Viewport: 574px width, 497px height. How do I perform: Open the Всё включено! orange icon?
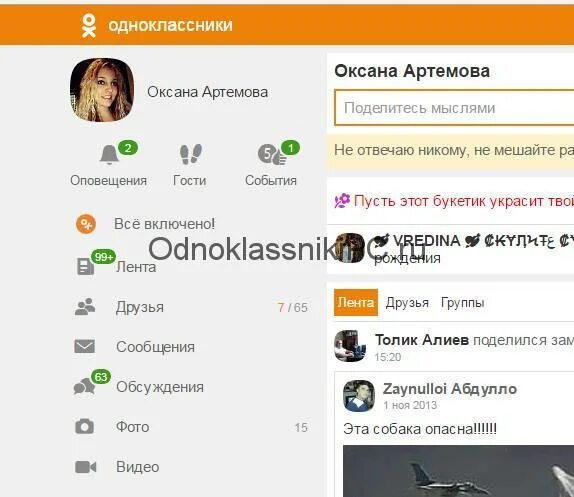(x=86, y=224)
